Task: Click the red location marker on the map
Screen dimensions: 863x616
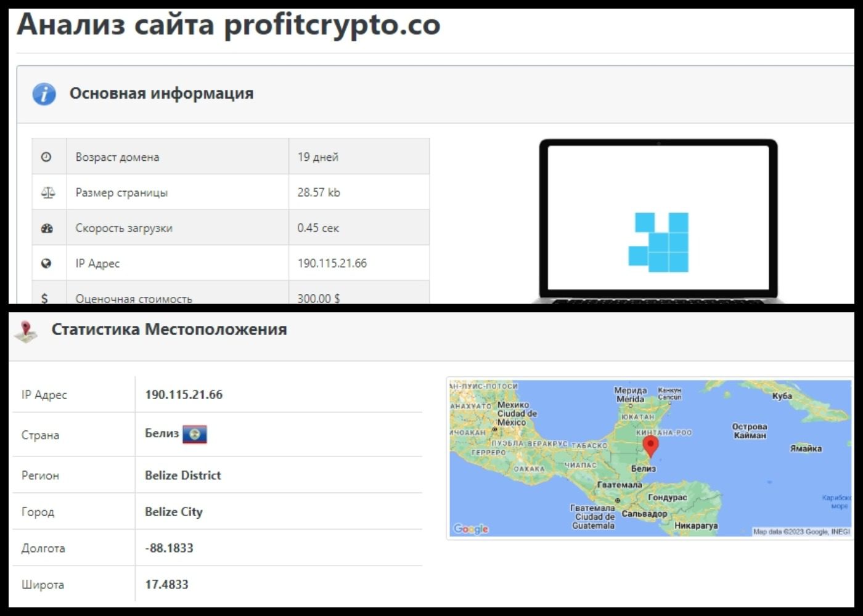Action: [650, 447]
